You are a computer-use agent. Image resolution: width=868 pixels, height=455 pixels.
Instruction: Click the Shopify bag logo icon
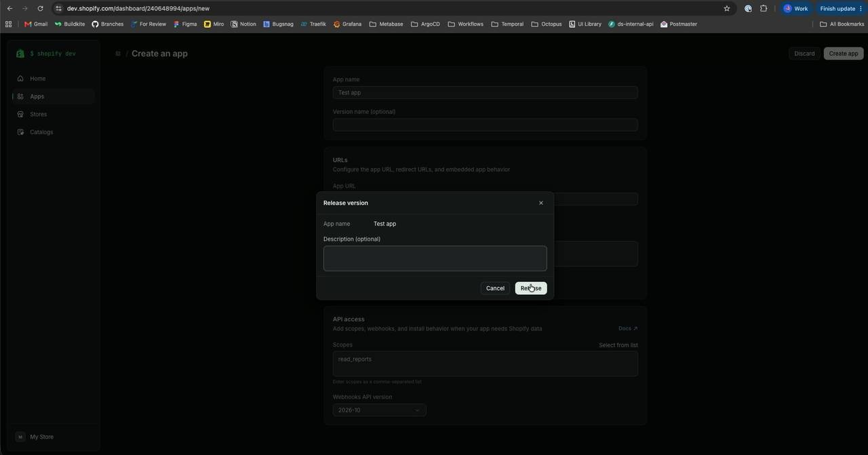(x=20, y=54)
